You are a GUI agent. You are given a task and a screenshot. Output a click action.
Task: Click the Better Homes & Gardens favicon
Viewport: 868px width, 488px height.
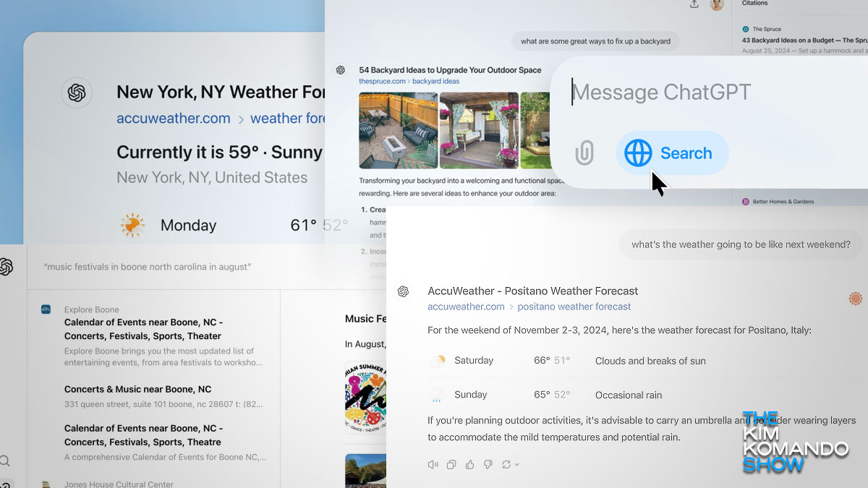[746, 202]
